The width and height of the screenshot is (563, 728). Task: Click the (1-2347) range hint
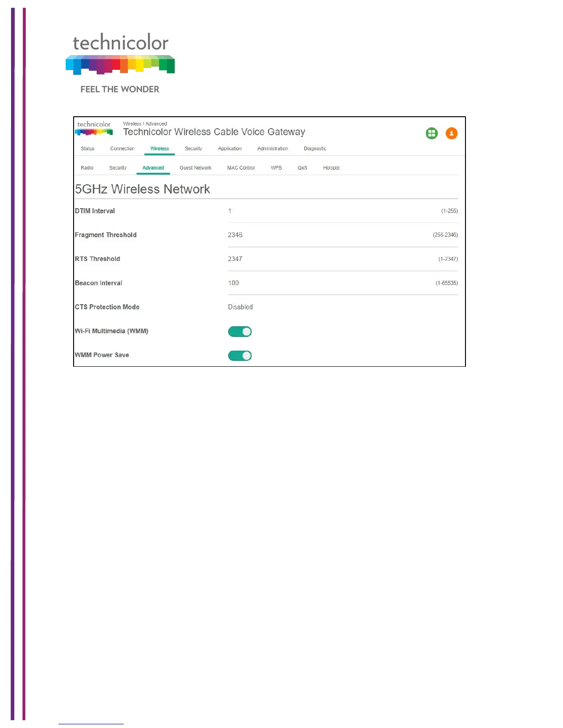pos(448,259)
